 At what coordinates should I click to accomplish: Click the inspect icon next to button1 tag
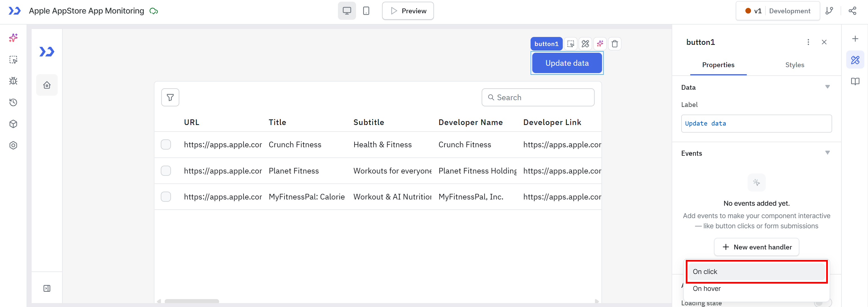pyautogui.click(x=570, y=44)
